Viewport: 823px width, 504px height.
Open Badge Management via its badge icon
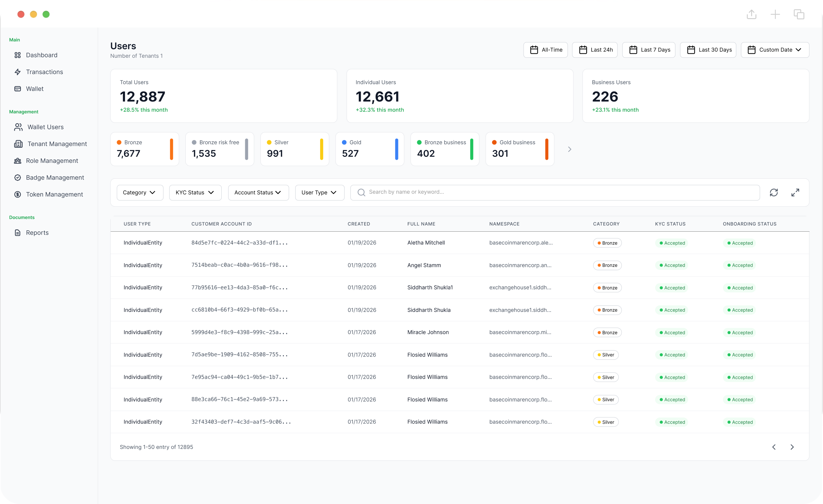coord(18,177)
